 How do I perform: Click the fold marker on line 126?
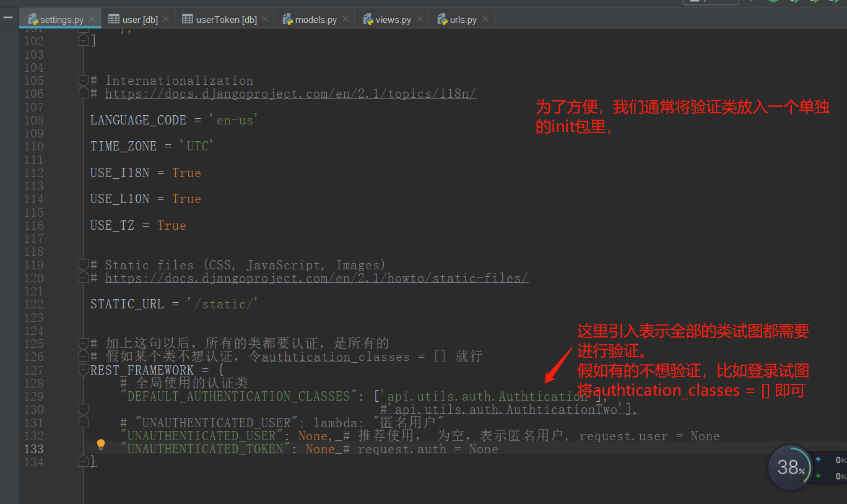[x=84, y=356]
